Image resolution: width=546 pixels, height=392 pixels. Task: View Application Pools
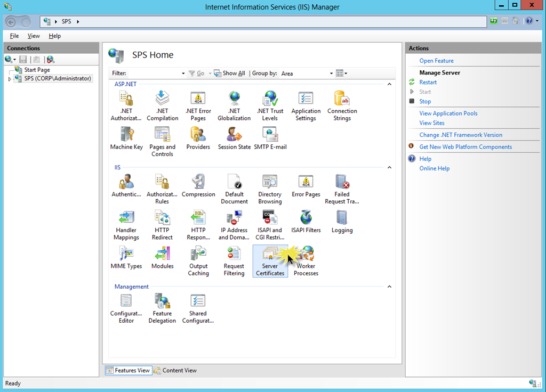pyautogui.click(x=448, y=113)
